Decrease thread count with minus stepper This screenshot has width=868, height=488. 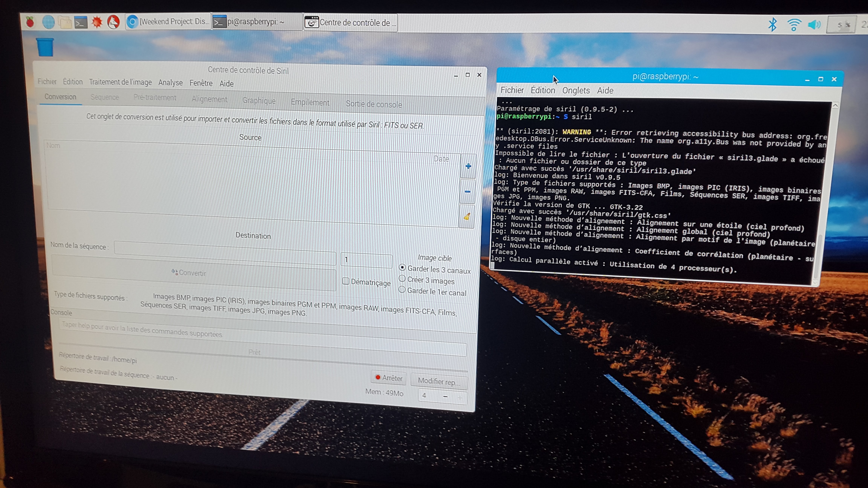[445, 396]
